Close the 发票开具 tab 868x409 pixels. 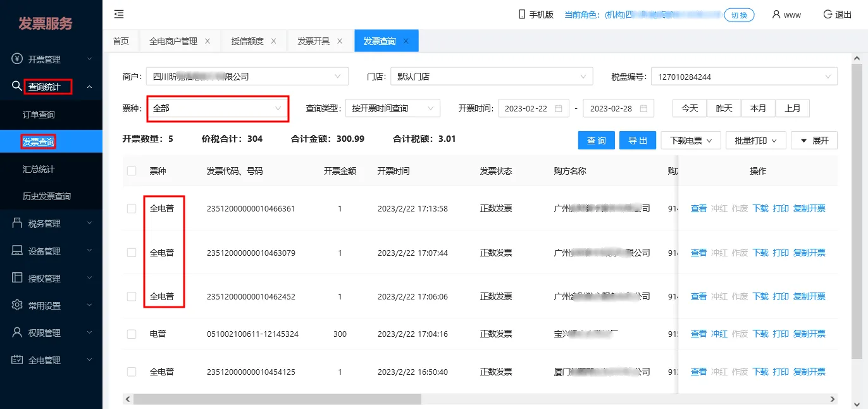[x=340, y=41]
